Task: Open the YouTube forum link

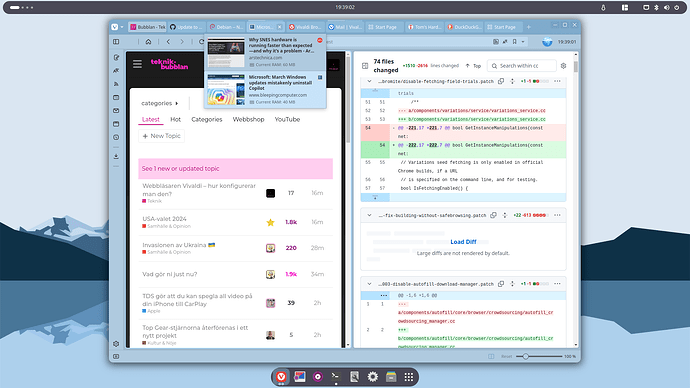Action: coord(287,119)
